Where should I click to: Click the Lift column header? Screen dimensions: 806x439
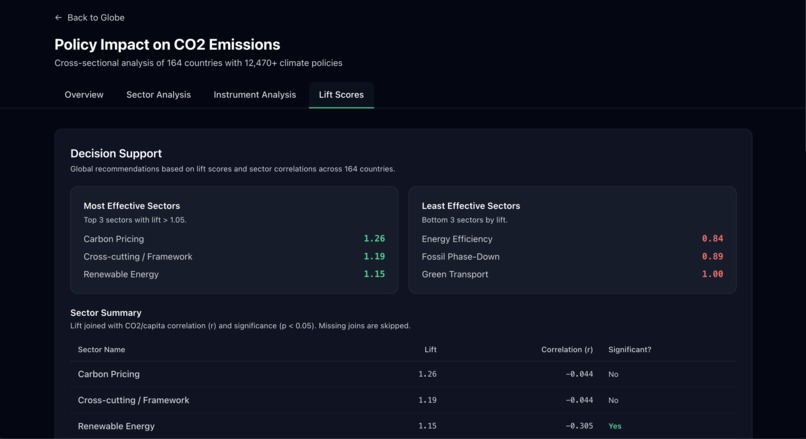coord(430,350)
